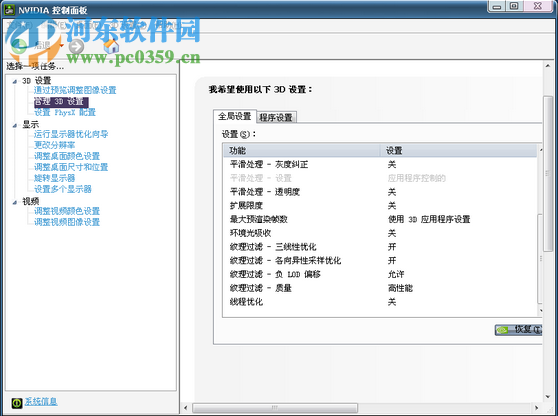This screenshot has width=558, height=416.
Task: Click main panel scroll down arrow
Action: point(548,397)
